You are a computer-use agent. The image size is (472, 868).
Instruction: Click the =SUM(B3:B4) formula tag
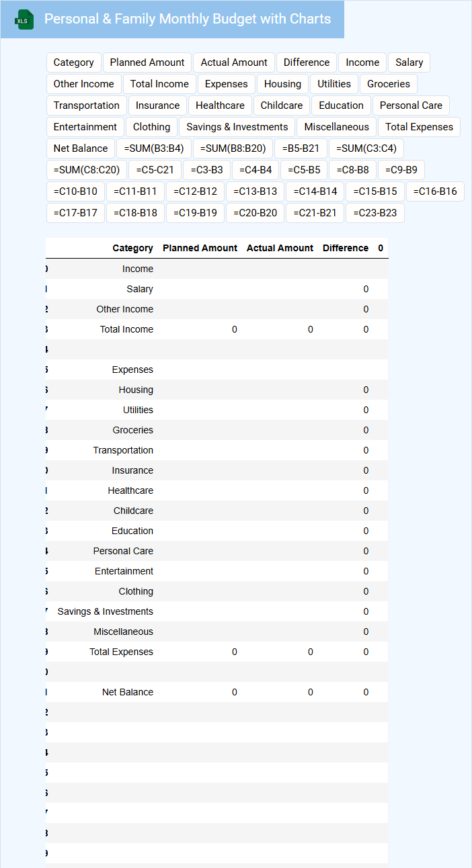pos(154,148)
